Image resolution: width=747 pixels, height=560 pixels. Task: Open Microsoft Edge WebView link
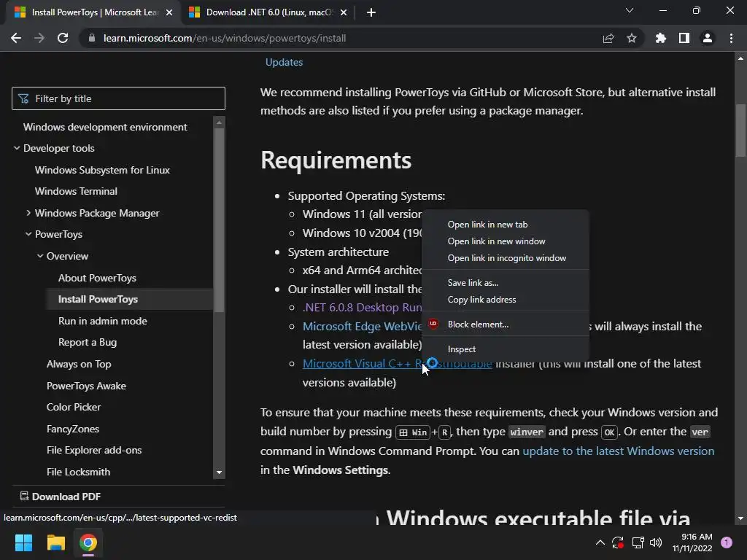pyautogui.click(x=362, y=327)
